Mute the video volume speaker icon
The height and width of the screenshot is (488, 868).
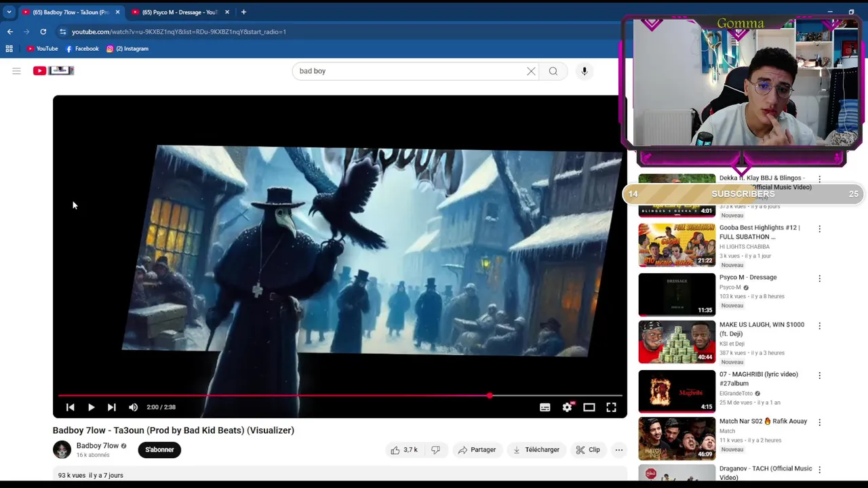(x=134, y=407)
